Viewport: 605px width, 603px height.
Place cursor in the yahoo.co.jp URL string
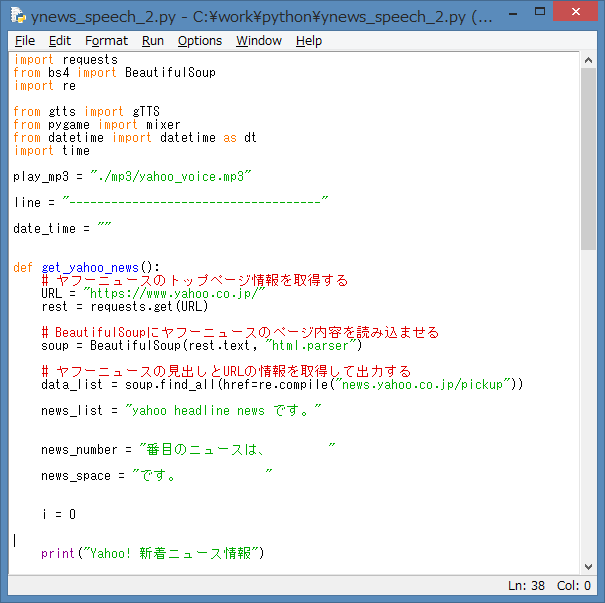[x=175, y=294]
